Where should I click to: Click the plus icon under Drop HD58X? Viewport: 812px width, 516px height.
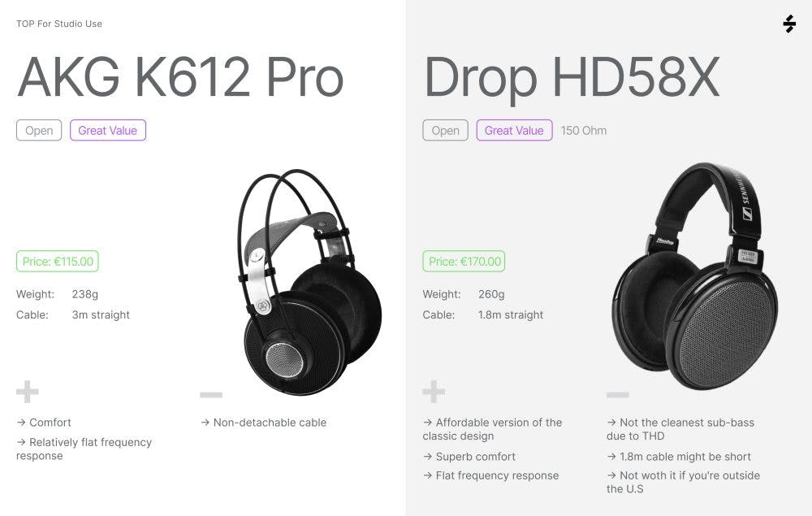coord(434,392)
